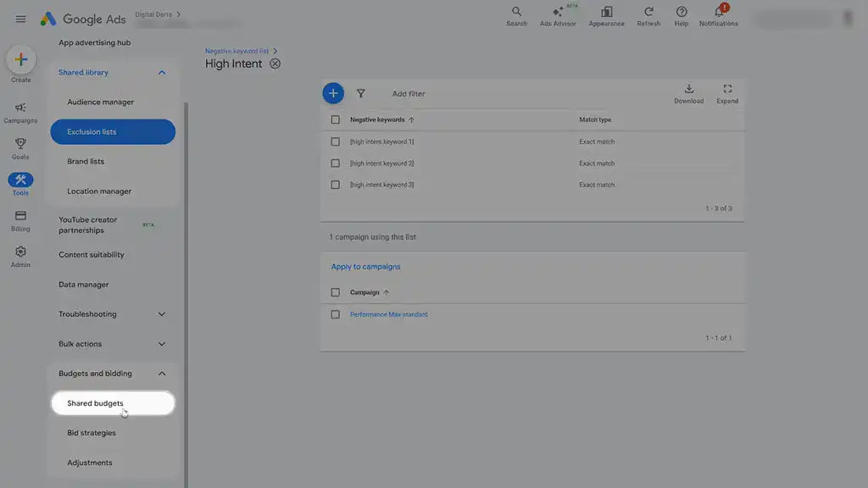Go back to Negative keyword list breadcrumb
This screenshot has height=488, width=868.
point(236,51)
